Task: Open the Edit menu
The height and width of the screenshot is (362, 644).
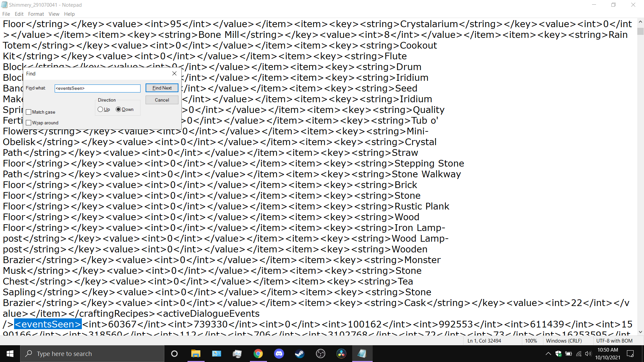Action: point(19,14)
